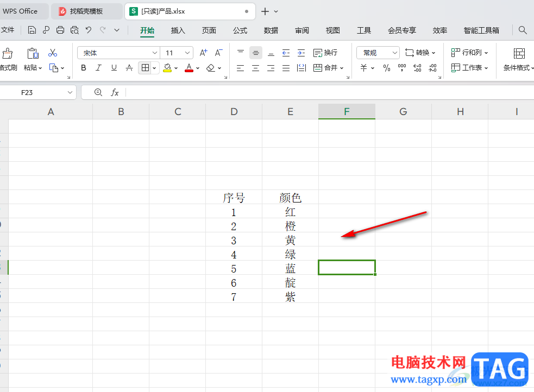Screen dimensions: 534x392
Task: Increase decimal places icon
Action: tap(417, 68)
